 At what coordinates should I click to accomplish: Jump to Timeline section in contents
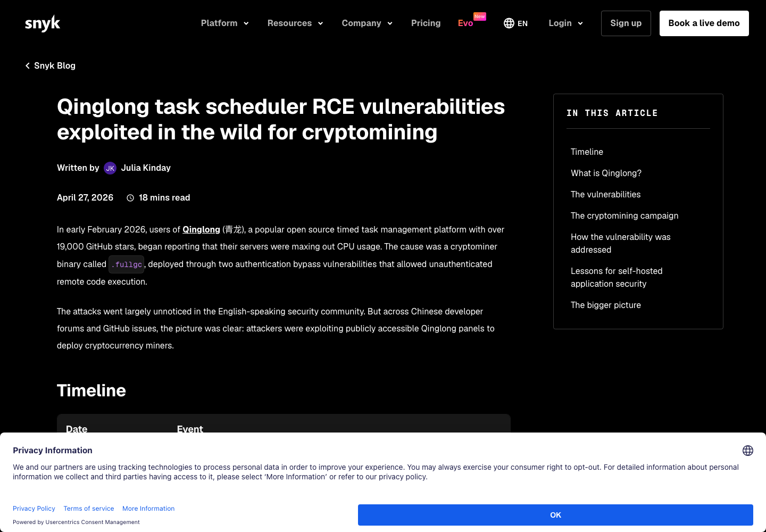click(587, 152)
